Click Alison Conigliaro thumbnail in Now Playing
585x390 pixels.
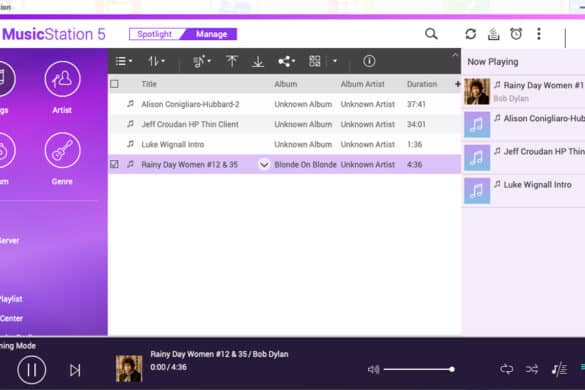point(477,125)
